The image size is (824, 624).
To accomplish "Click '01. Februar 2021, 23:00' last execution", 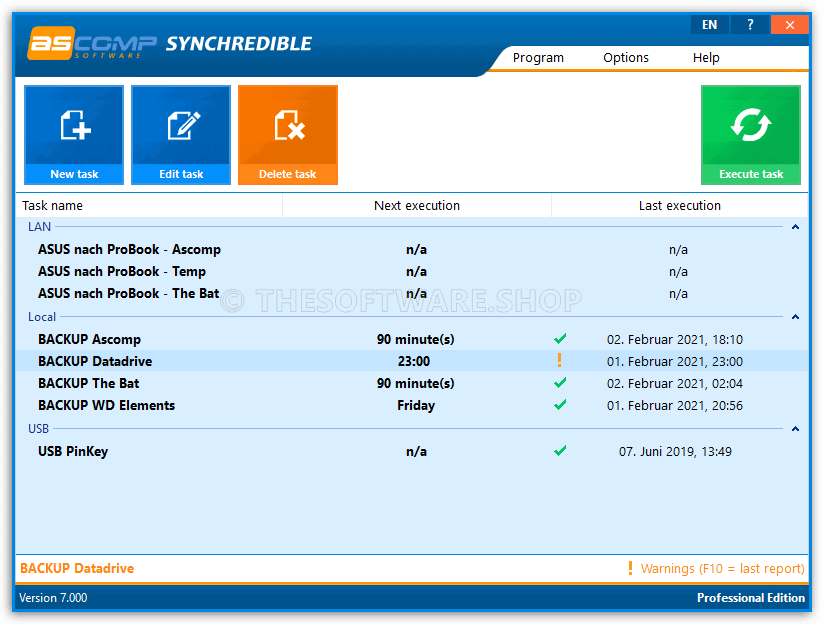I will click(675, 362).
